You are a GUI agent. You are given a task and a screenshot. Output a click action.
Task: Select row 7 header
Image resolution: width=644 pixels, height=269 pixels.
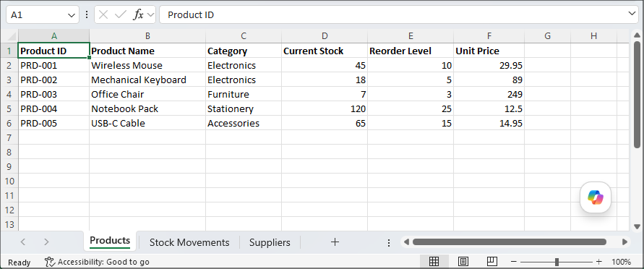click(x=9, y=137)
